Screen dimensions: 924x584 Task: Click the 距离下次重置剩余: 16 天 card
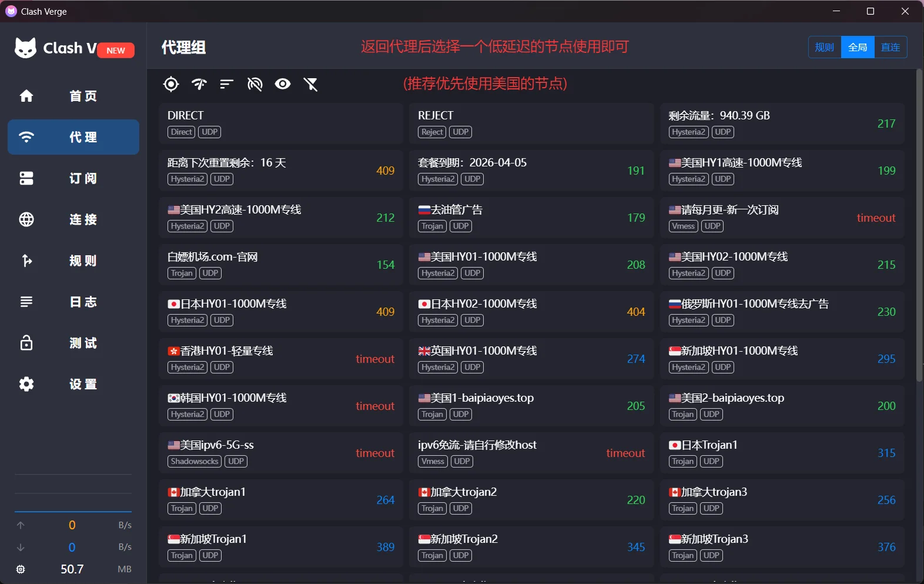pyautogui.click(x=281, y=171)
